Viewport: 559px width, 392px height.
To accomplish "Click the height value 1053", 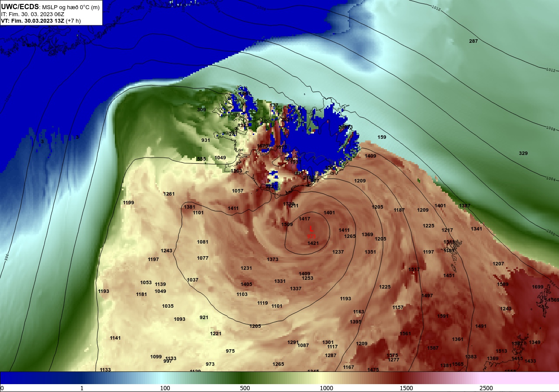I will 146,282.
